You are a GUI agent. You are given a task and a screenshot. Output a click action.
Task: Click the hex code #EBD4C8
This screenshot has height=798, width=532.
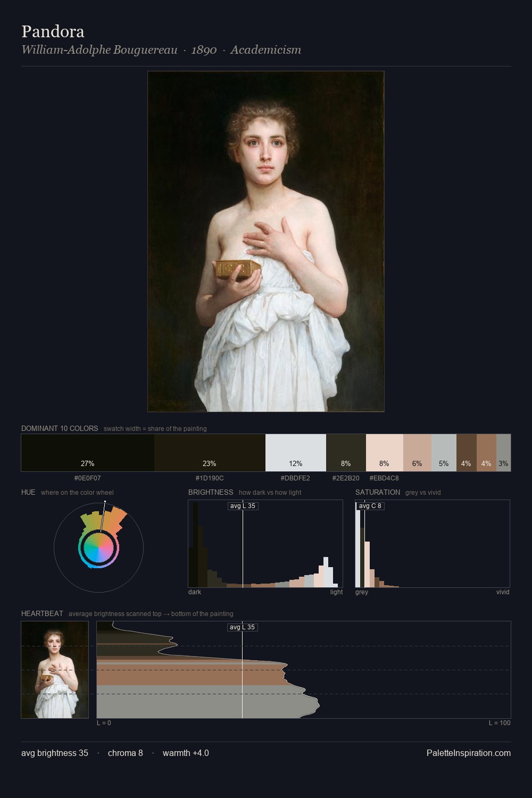click(384, 478)
